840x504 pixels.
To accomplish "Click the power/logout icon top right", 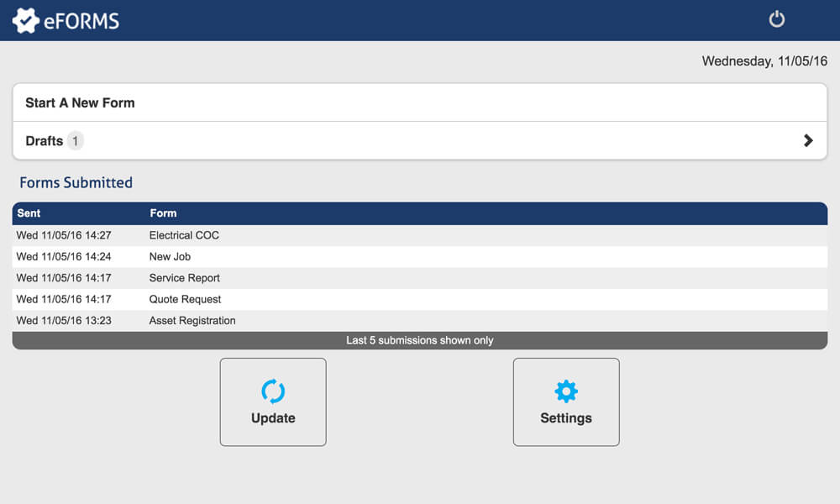I will [x=776, y=18].
